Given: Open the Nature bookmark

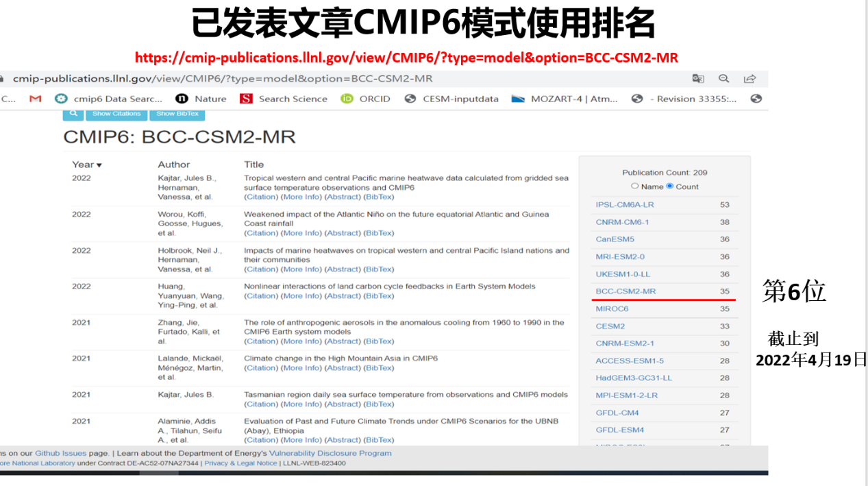Looking at the screenshot, I should click(201, 99).
